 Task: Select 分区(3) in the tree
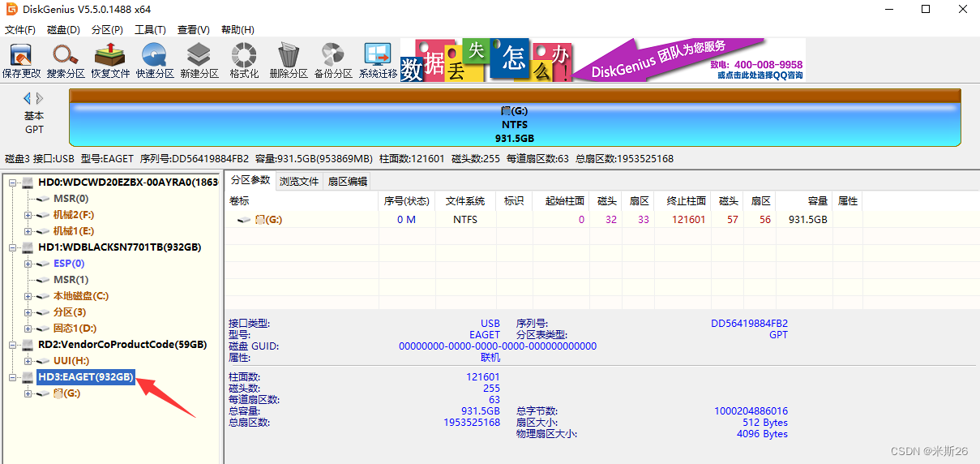(x=70, y=312)
